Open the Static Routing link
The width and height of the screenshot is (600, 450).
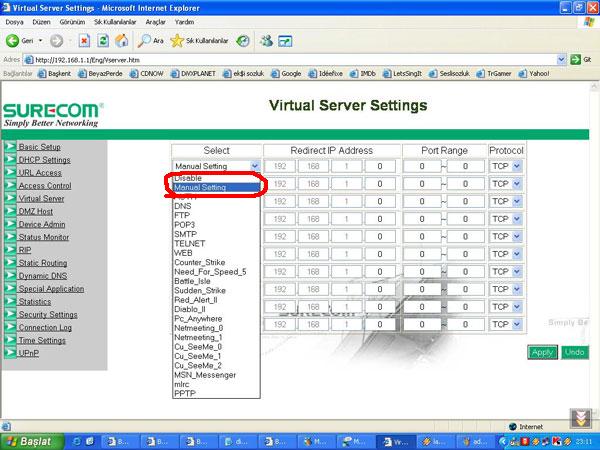tap(43, 263)
